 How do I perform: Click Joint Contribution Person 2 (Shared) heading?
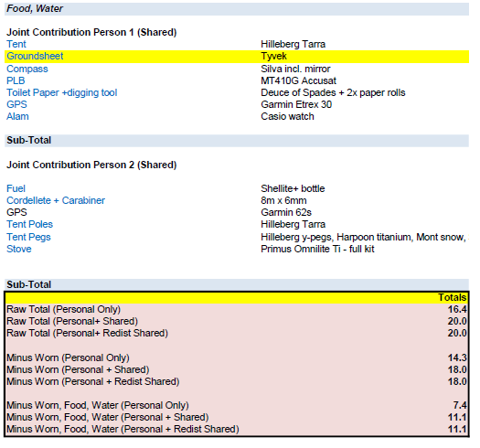pos(91,165)
